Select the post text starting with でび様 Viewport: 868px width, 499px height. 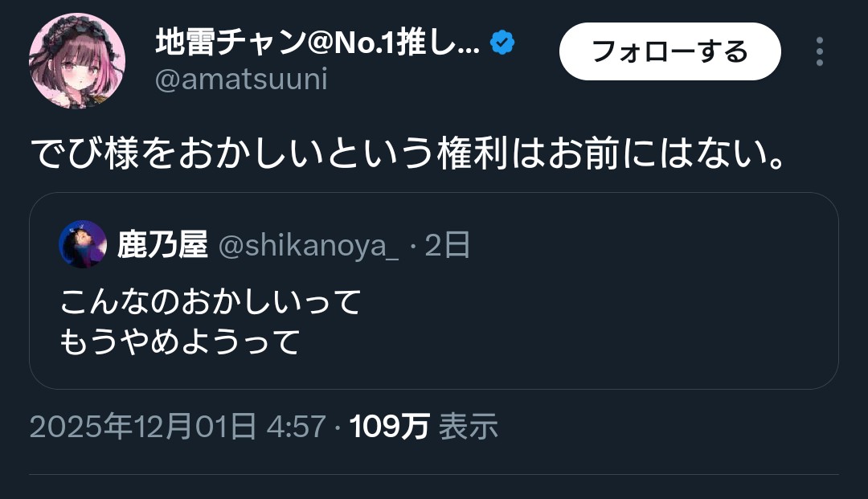409,153
